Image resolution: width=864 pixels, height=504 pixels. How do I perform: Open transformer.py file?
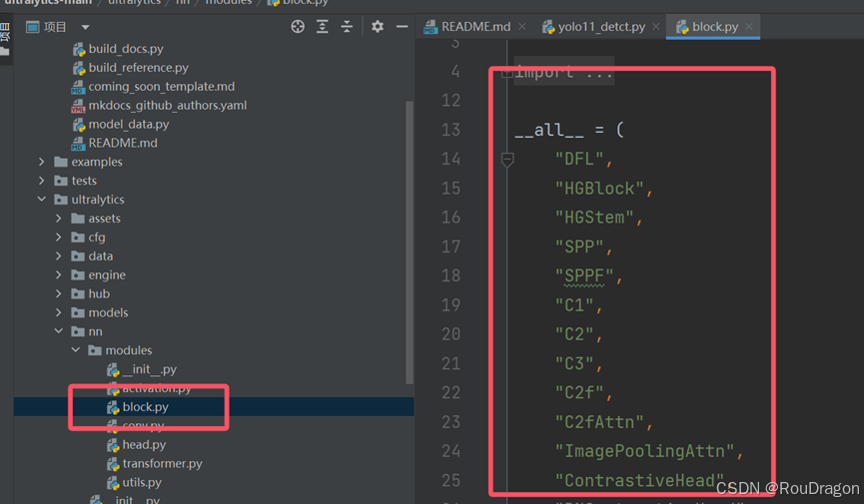coord(162,464)
